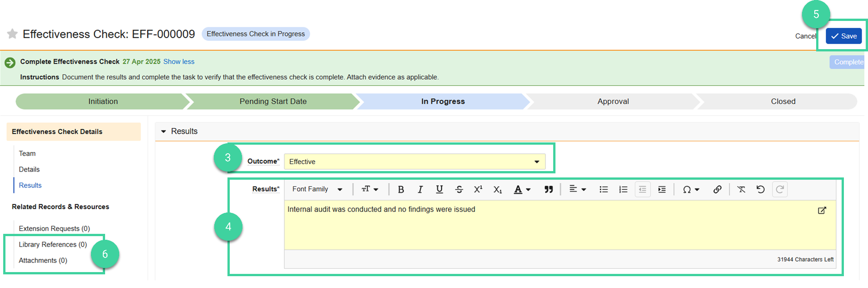Select the In Progress stage
This screenshot has width=868, height=288.
pyautogui.click(x=443, y=101)
